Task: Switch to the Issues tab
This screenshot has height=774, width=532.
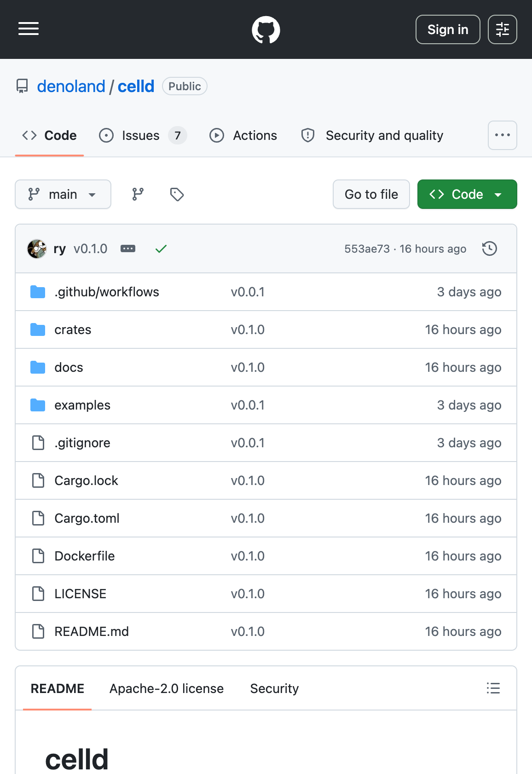Action: point(143,135)
